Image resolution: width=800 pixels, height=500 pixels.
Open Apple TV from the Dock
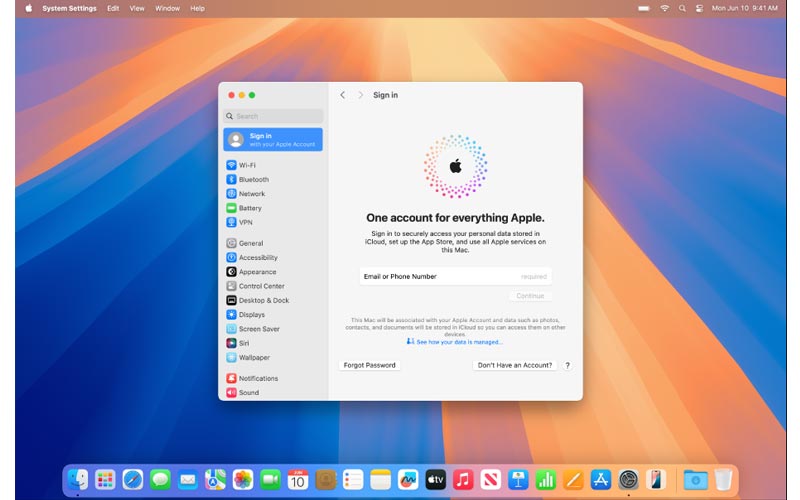pyautogui.click(x=436, y=480)
